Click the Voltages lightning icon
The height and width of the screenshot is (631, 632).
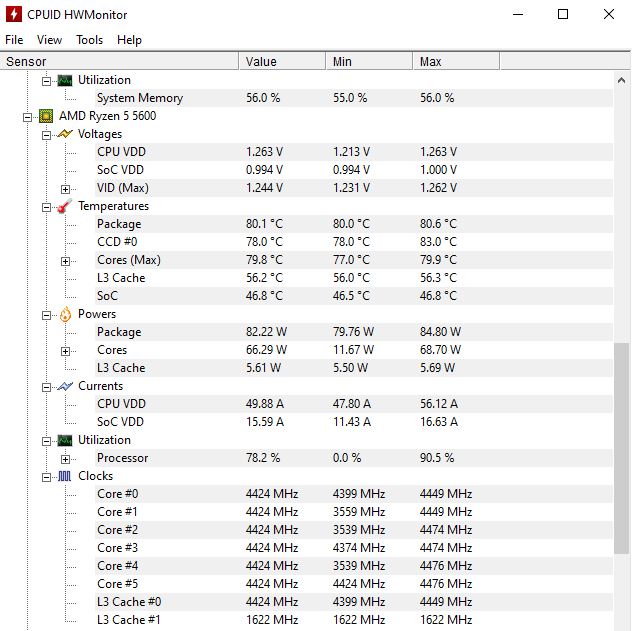click(65, 134)
